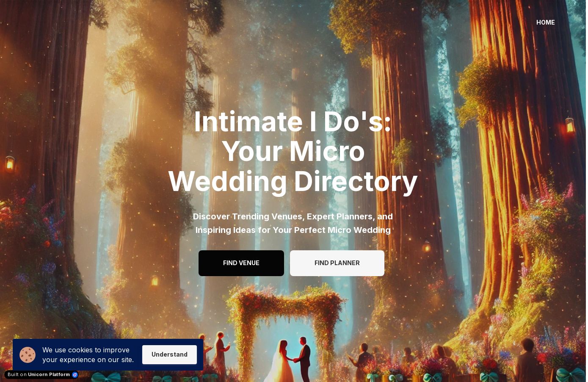
Task: Select the Your Micro heading line
Action: 293,152
